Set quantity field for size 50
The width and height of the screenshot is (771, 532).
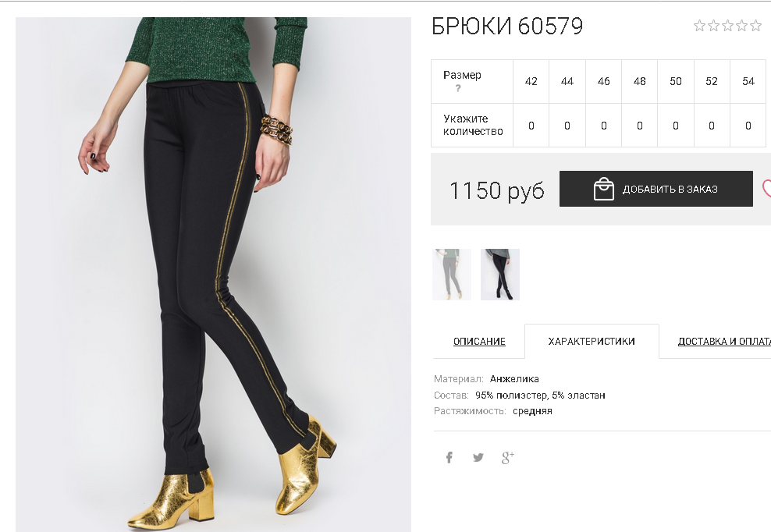[x=676, y=126]
